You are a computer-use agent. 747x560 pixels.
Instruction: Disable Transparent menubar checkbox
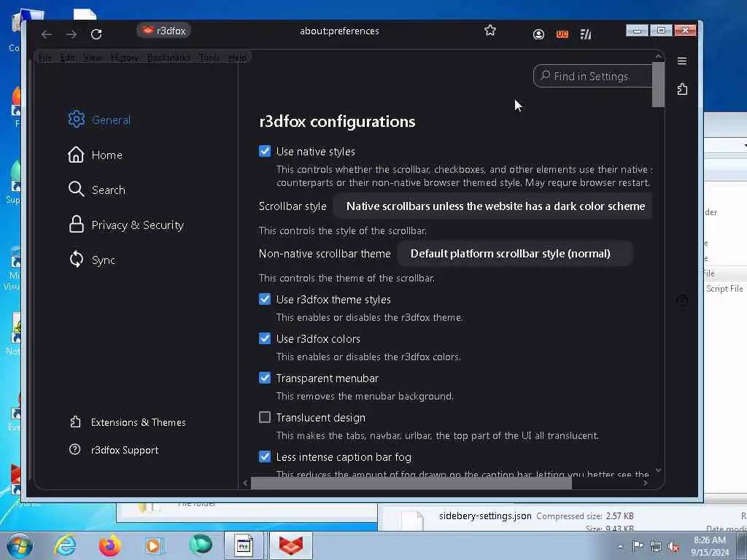tap(264, 378)
